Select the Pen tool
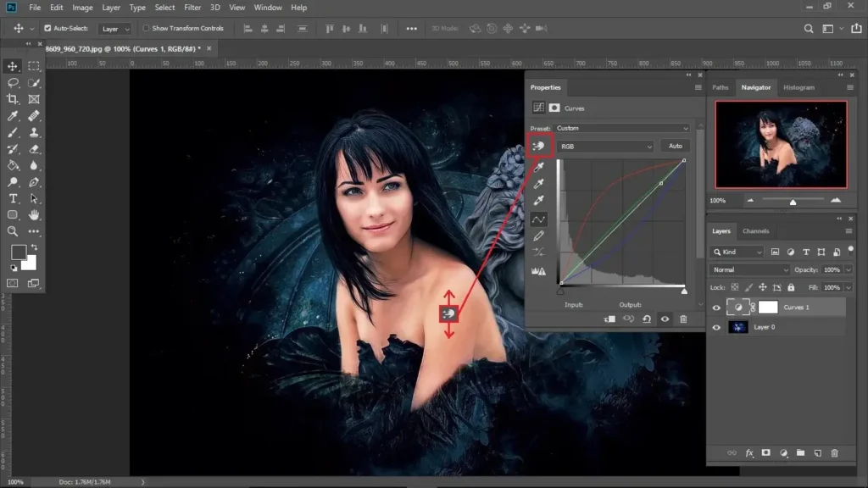 tap(34, 182)
